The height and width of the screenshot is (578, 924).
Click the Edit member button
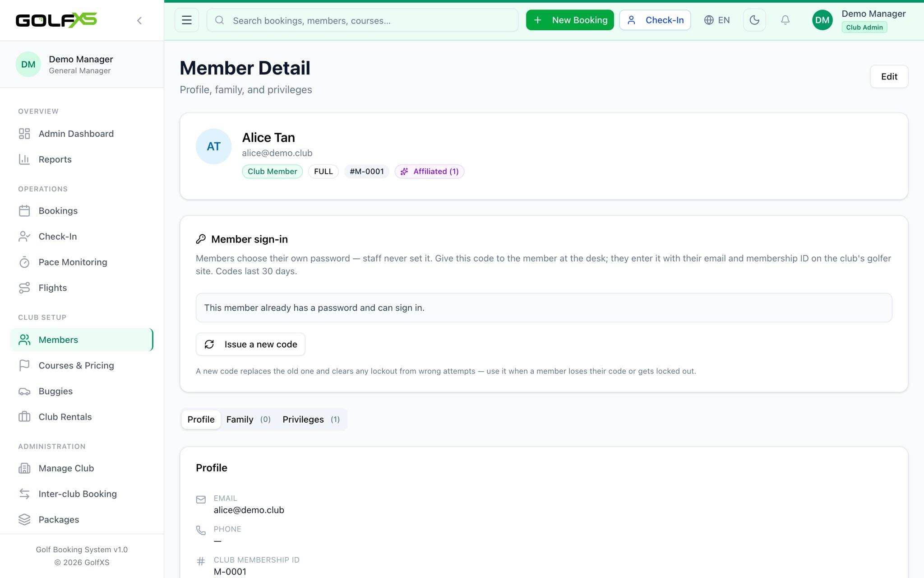click(x=889, y=76)
